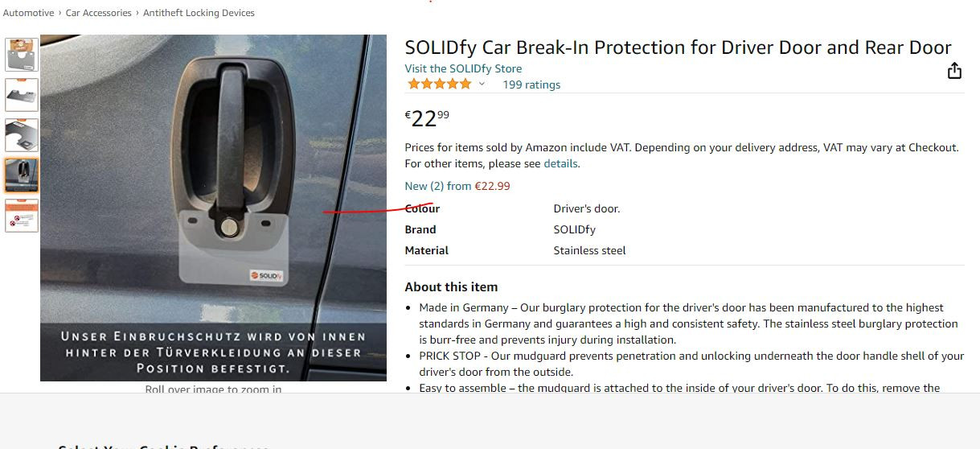Image resolution: width=980 pixels, height=449 pixels.
Task: Click the five-star rating icons
Action: click(439, 84)
